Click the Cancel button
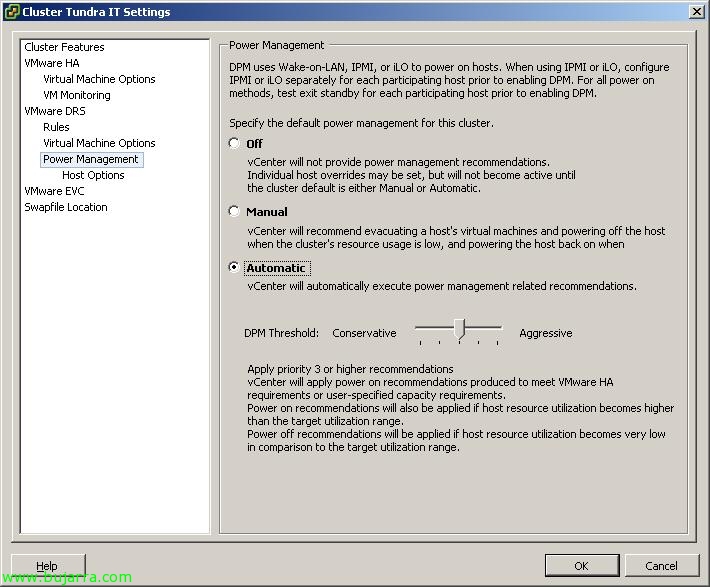Viewport: 710px width, 587px height. 661,566
